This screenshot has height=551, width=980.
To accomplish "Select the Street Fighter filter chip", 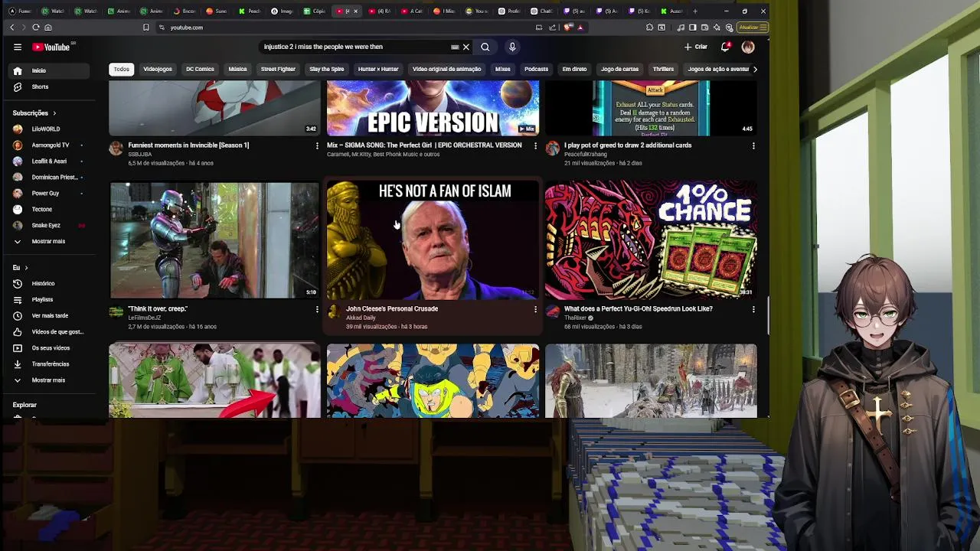I will pyautogui.click(x=278, y=69).
